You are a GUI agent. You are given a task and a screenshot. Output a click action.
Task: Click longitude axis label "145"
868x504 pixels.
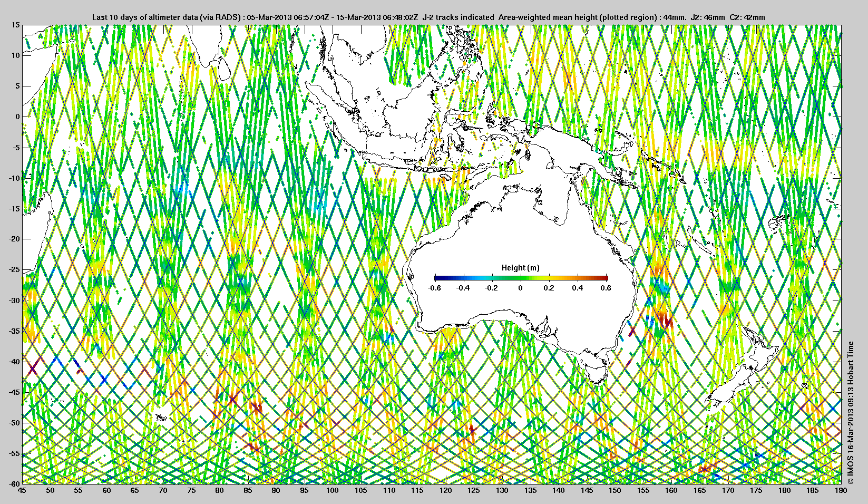tap(587, 490)
